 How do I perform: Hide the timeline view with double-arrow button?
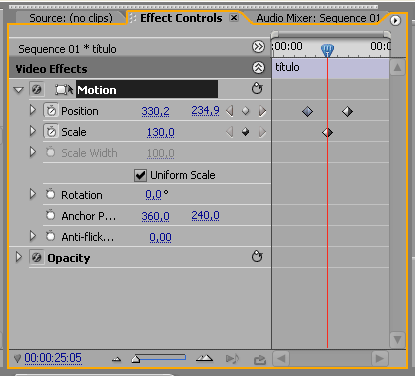[x=258, y=47]
